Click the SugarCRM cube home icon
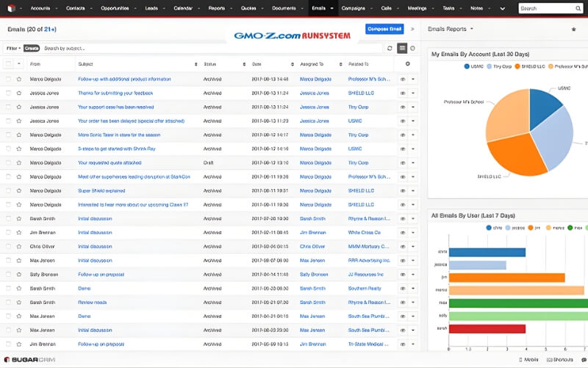Image resolution: width=588 pixels, height=368 pixels. click(11, 8)
